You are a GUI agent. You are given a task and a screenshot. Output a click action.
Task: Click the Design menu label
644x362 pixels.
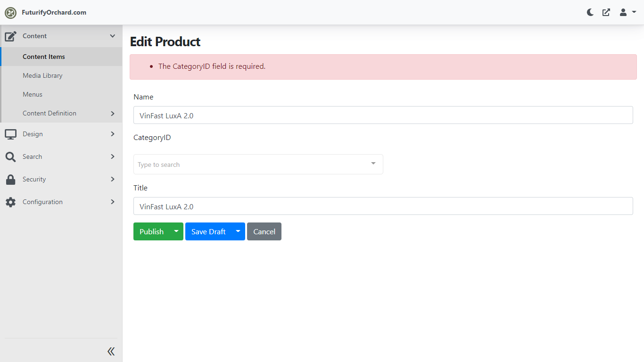click(33, 134)
